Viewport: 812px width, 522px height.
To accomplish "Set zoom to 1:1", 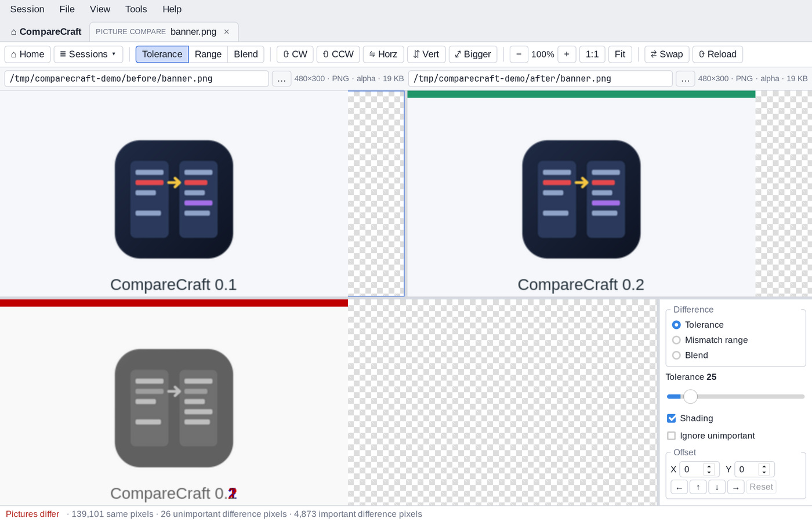I will tap(592, 54).
